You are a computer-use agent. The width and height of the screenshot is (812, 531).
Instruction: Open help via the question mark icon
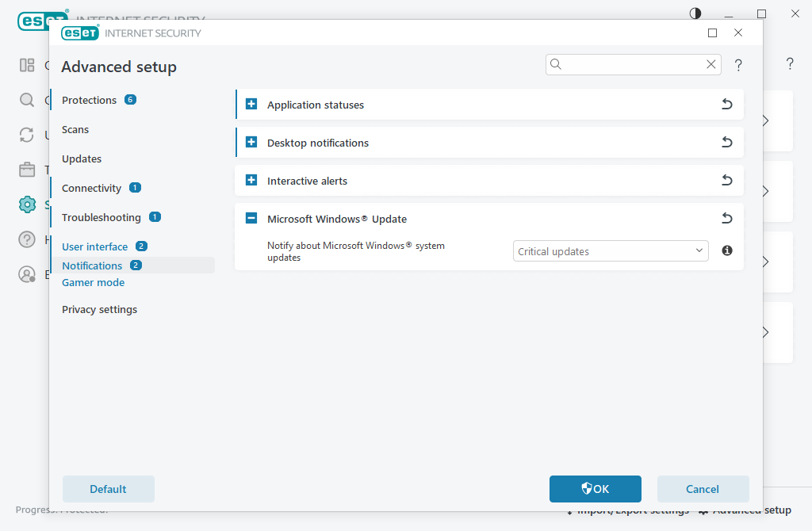[x=738, y=65]
